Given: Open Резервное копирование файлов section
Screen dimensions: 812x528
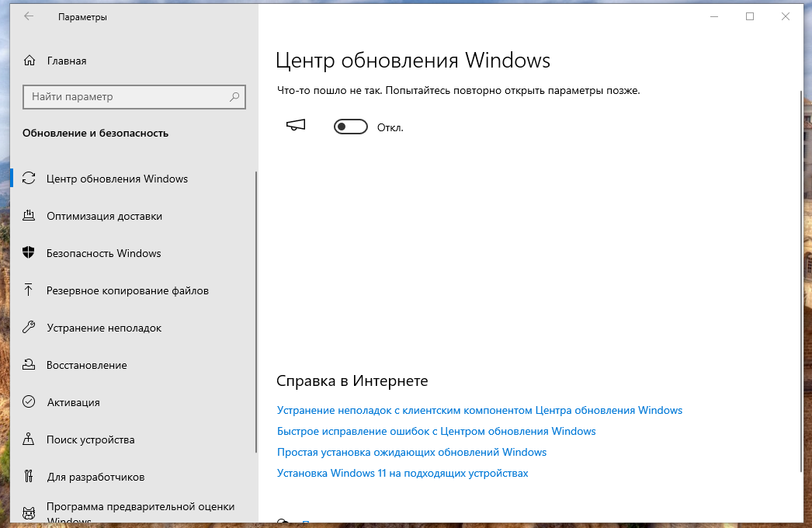Looking at the screenshot, I should coord(127,290).
